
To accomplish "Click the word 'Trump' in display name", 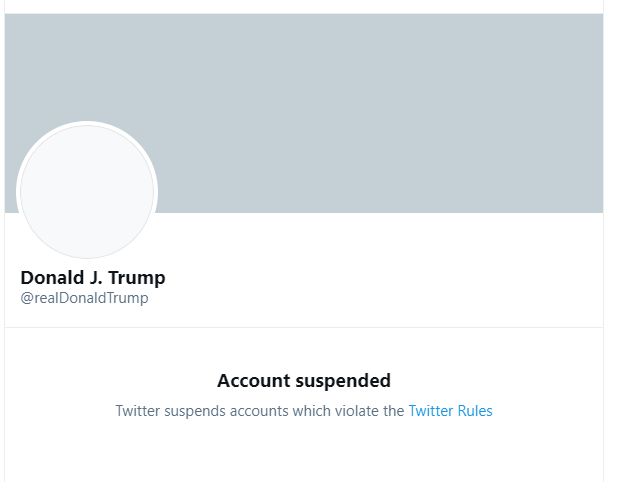I will pyautogui.click(x=141, y=277).
